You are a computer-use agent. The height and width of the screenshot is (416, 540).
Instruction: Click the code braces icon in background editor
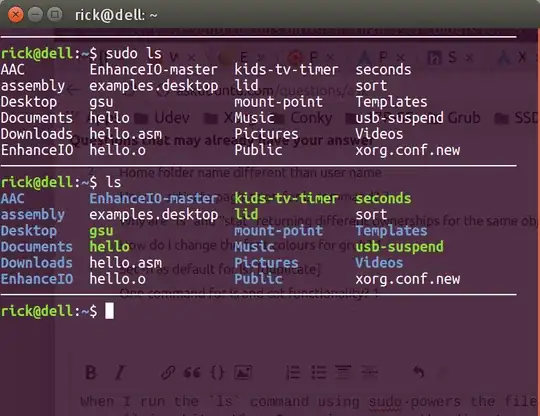(x=218, y=372)
